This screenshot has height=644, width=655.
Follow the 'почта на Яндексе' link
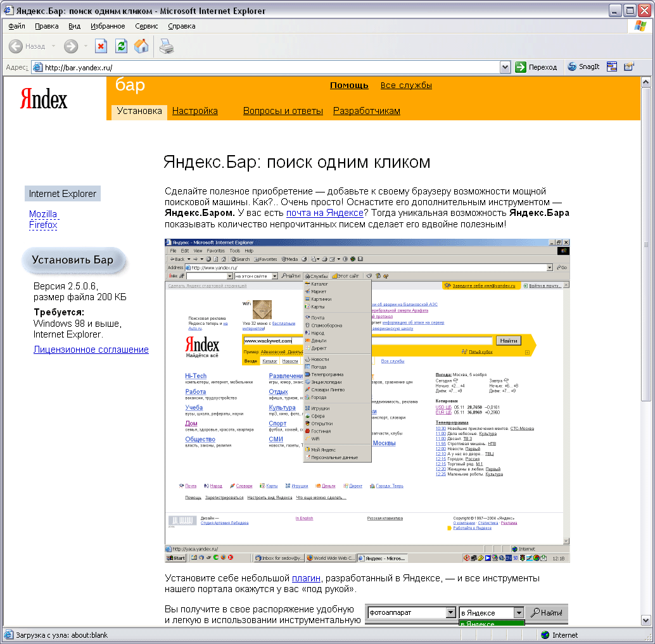[324, 213]
